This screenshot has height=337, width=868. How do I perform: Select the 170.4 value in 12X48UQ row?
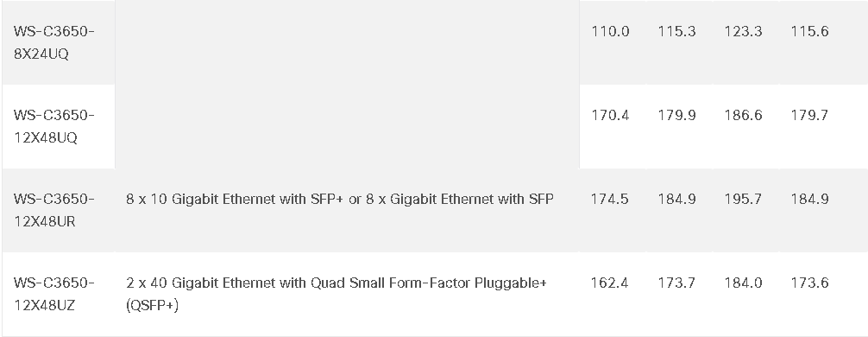pyautogui.click(x=610, y=115)
